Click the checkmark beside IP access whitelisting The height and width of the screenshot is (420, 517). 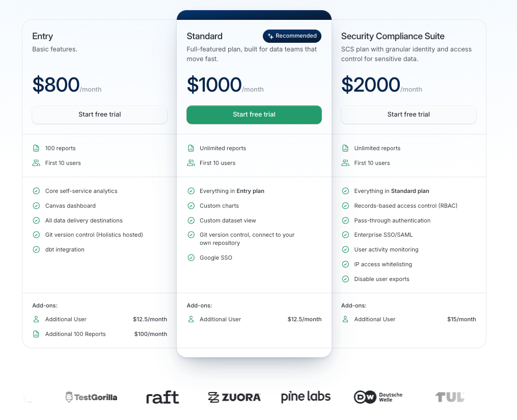pos(345,264)
